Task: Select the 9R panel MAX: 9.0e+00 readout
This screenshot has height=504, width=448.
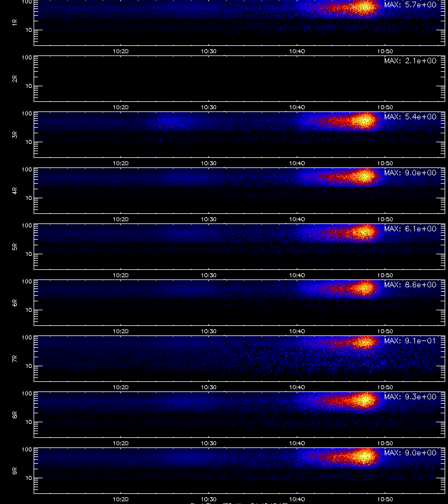Action: (x=410, y=452)
